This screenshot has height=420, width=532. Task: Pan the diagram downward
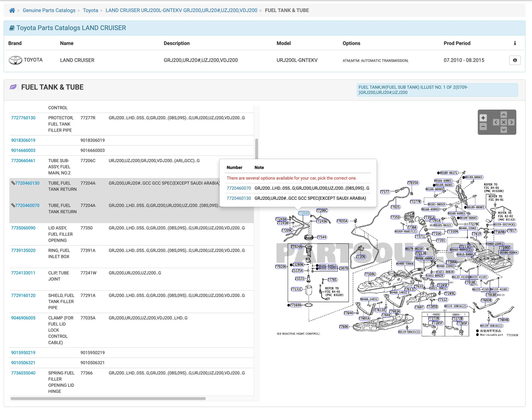(503, 130)
